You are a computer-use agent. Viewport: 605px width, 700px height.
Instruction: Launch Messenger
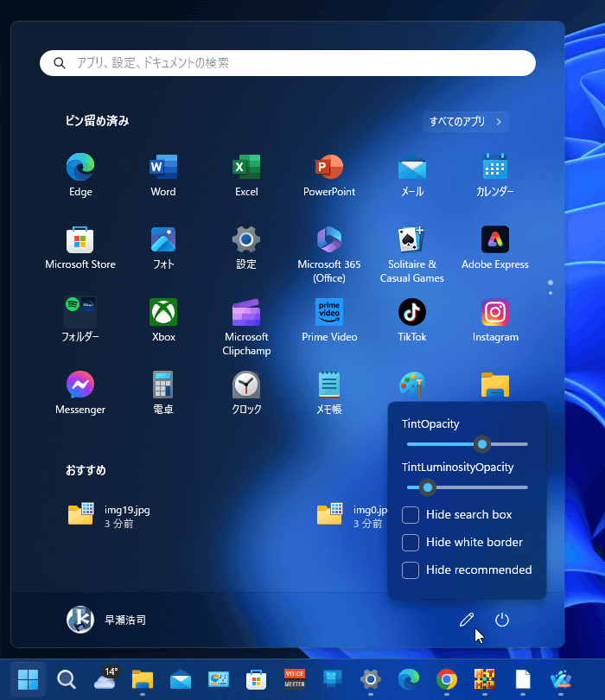tap(80, 392)
